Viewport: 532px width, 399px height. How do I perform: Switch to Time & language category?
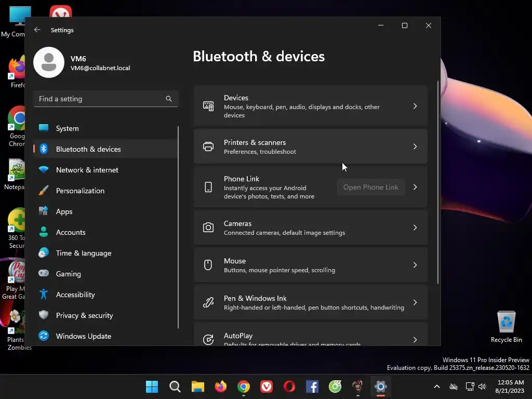[x=105, y=253]
